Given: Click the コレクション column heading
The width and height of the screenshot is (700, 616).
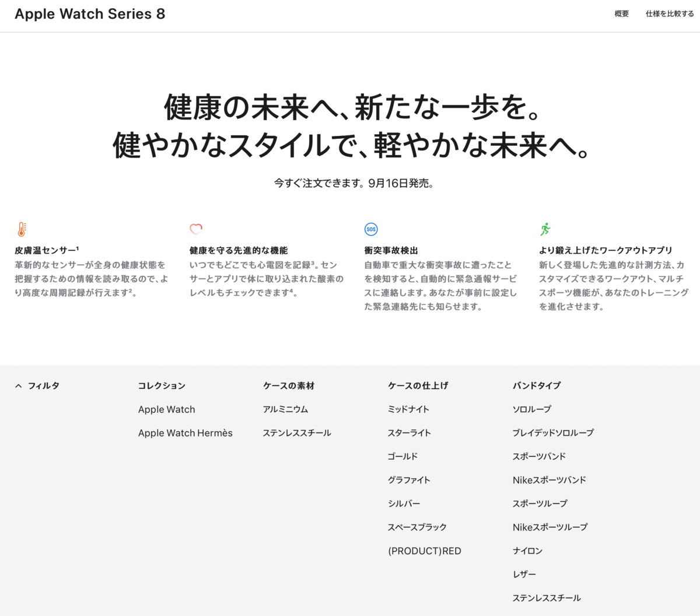Looking at the screenshot, I should tap(162, 386).
